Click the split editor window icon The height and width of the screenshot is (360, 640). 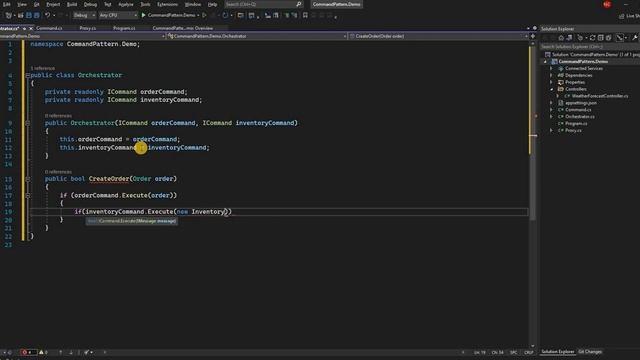click(x=533, y=36)
